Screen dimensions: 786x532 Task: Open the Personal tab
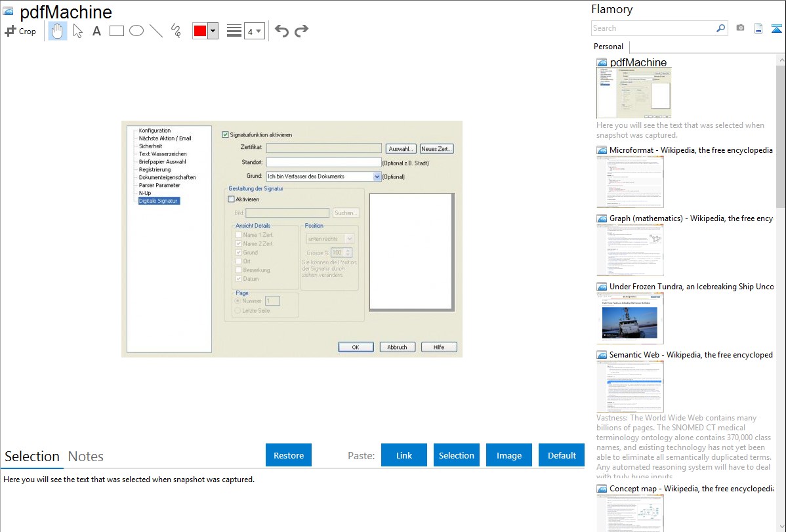(608, 47)
